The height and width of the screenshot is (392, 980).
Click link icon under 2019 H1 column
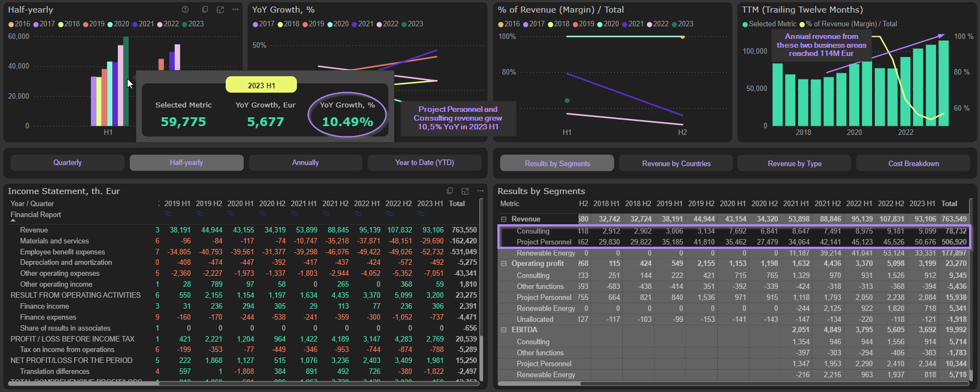(168, 213)
